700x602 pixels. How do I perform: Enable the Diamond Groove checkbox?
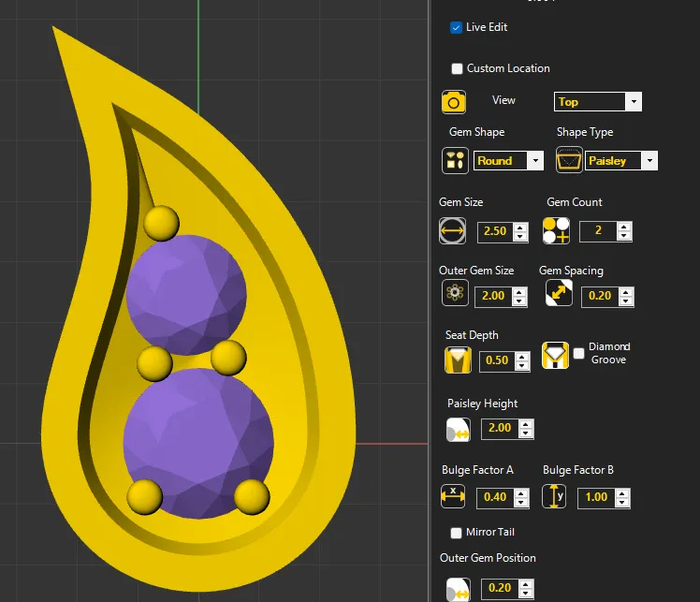(579, 353)
